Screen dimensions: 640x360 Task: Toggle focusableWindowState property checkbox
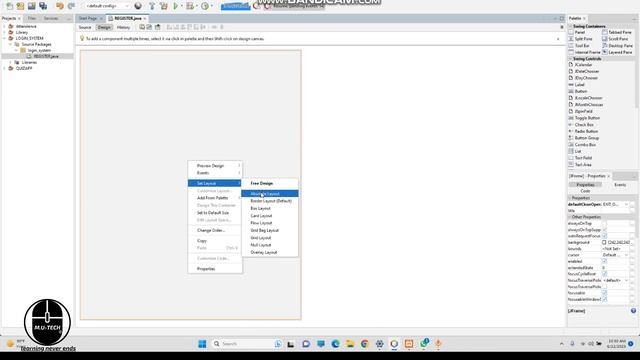pyautogui.click(x=604, y=300)
